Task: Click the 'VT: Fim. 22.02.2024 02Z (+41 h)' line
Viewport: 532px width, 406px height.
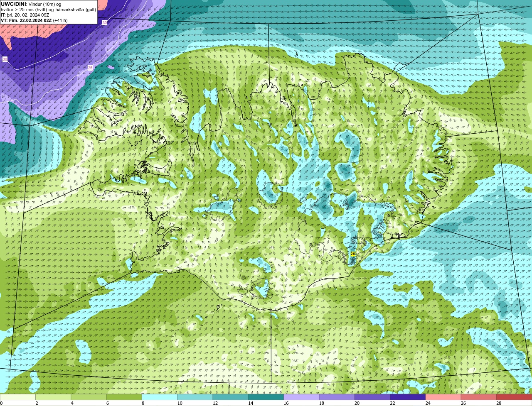Action: pyautogui.click(x=34, y=20)
